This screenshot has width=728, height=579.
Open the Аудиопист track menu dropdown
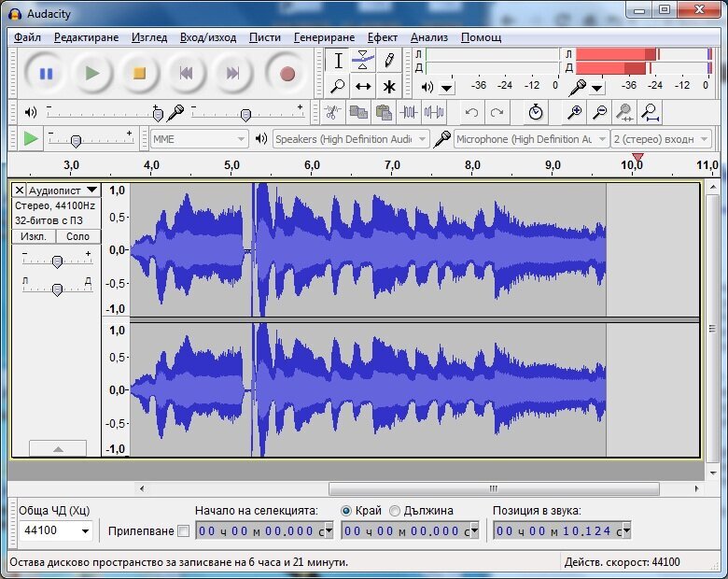tap(63, 191)
